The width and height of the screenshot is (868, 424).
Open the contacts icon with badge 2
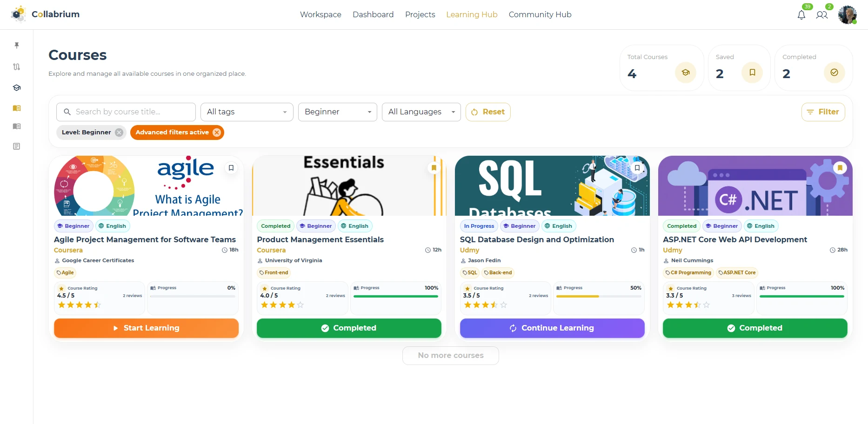[822, 15]
